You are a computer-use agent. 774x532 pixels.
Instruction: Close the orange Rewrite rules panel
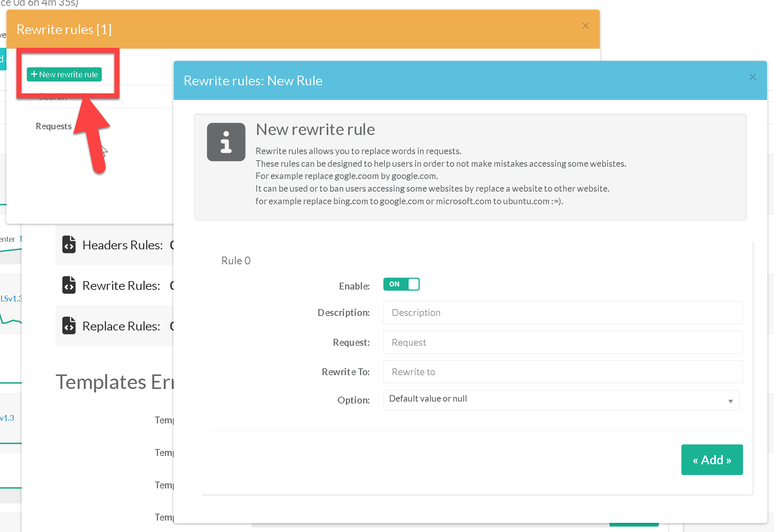pos(585,26)
